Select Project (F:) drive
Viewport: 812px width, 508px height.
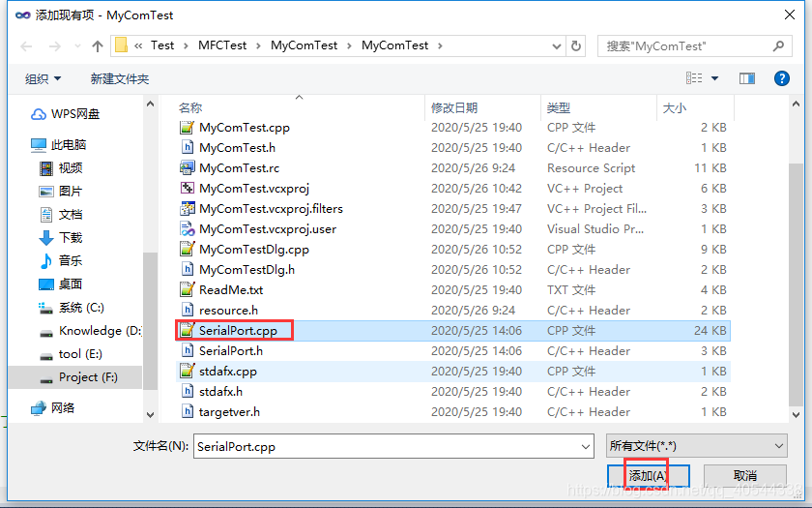[88, 376]
